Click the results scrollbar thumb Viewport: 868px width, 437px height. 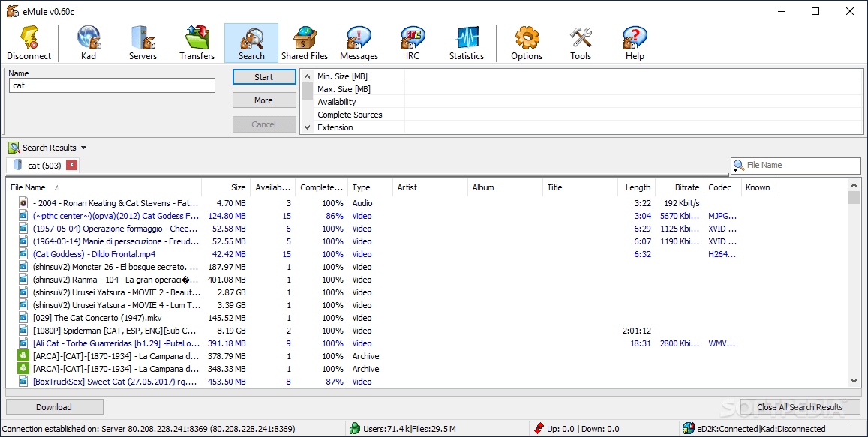click(x=854, y=197)
